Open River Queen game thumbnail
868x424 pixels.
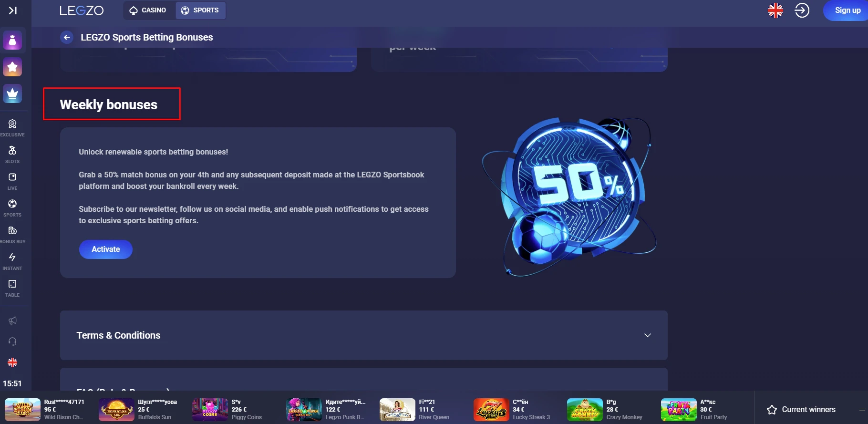tap(397, 410)
